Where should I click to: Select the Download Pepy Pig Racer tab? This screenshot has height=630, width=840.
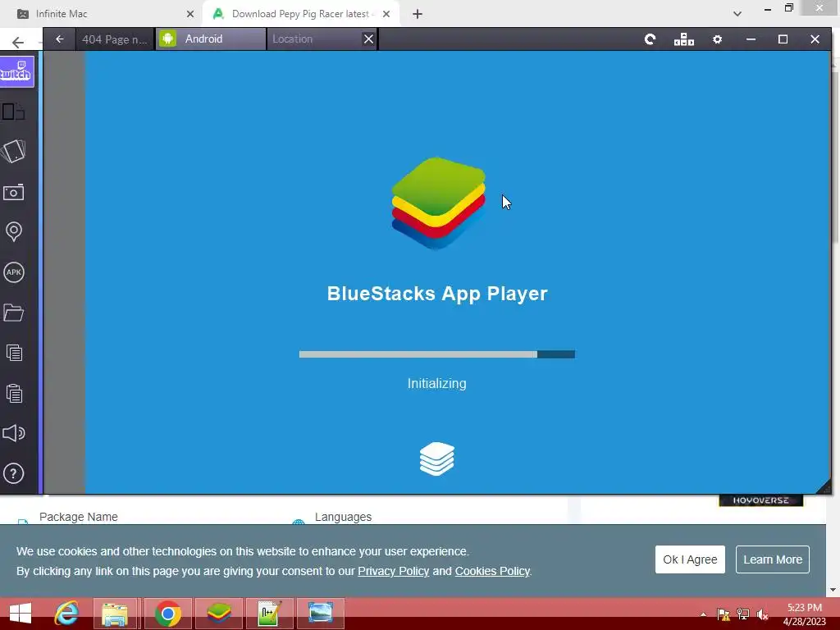point(300,14)
